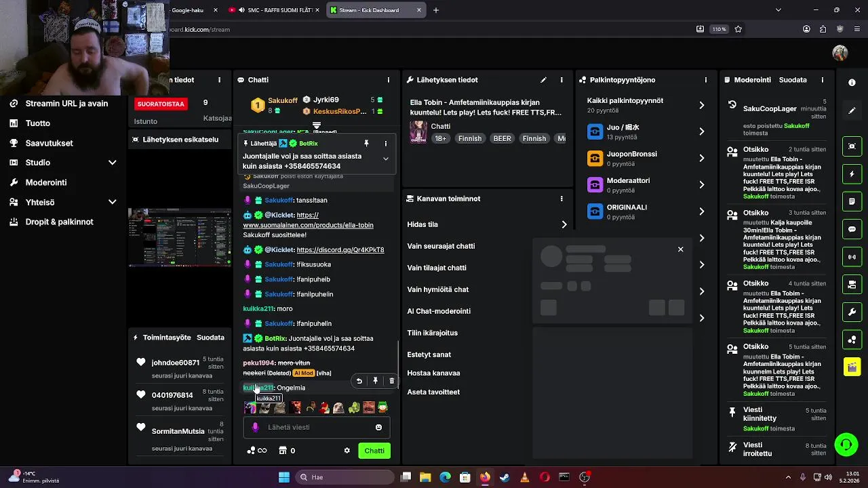The height and width of the screenshot is (488, 868).
Task: Open Juo reward requests arrow
Action: click(701, 131)
